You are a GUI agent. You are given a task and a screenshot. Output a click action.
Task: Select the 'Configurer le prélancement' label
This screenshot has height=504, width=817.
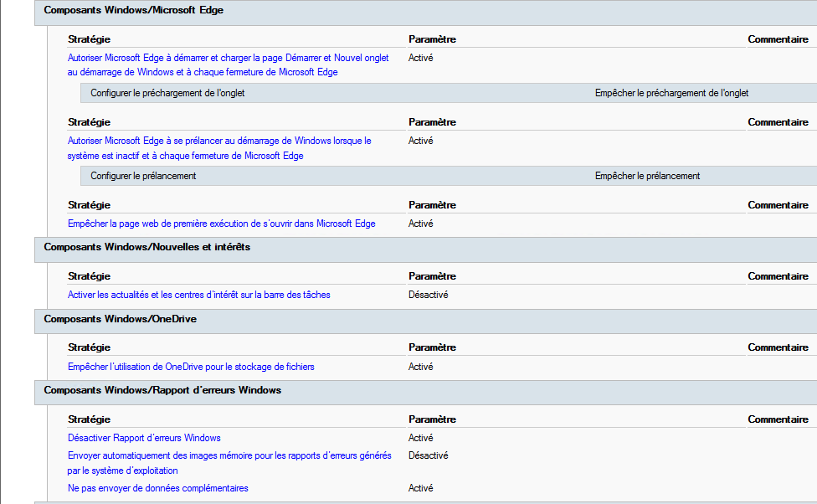click(143, 177)
